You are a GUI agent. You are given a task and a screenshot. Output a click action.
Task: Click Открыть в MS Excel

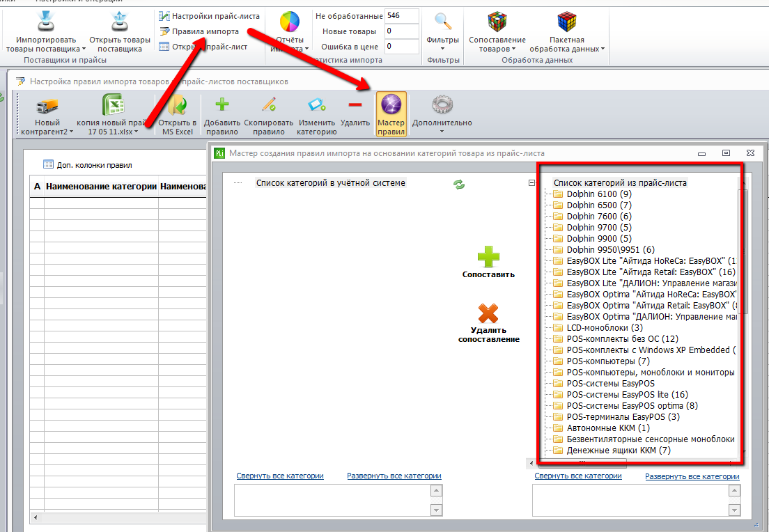(178, 115)
